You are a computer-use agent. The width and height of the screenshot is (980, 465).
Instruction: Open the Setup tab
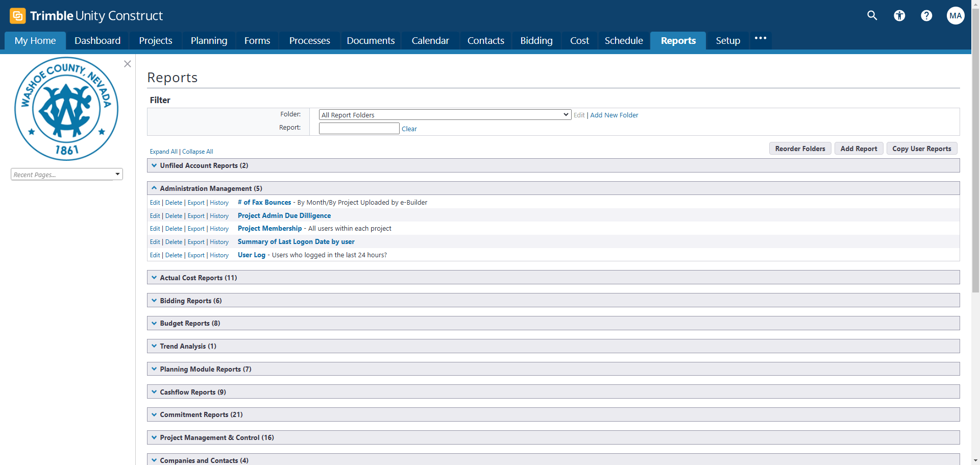tap(728, 41)
